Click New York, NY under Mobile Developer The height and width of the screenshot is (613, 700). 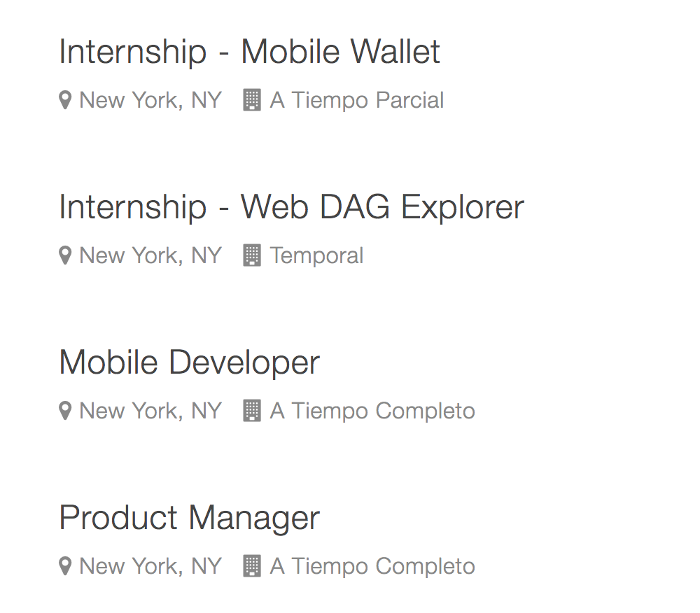tap(150, 411)
